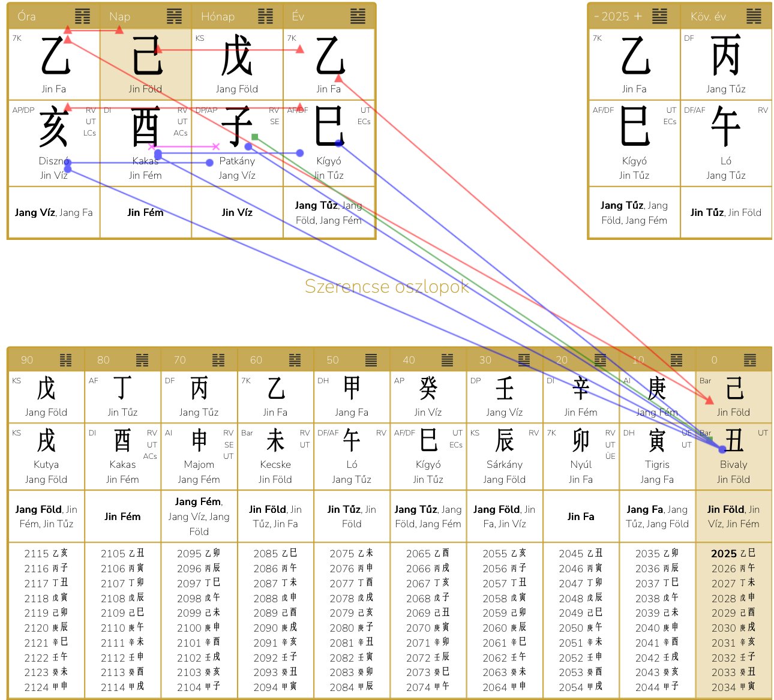Click the Bivaly branch cell in luck pillar 0
Viewport: 774px width, 700px height.
(x=733, y=456)
